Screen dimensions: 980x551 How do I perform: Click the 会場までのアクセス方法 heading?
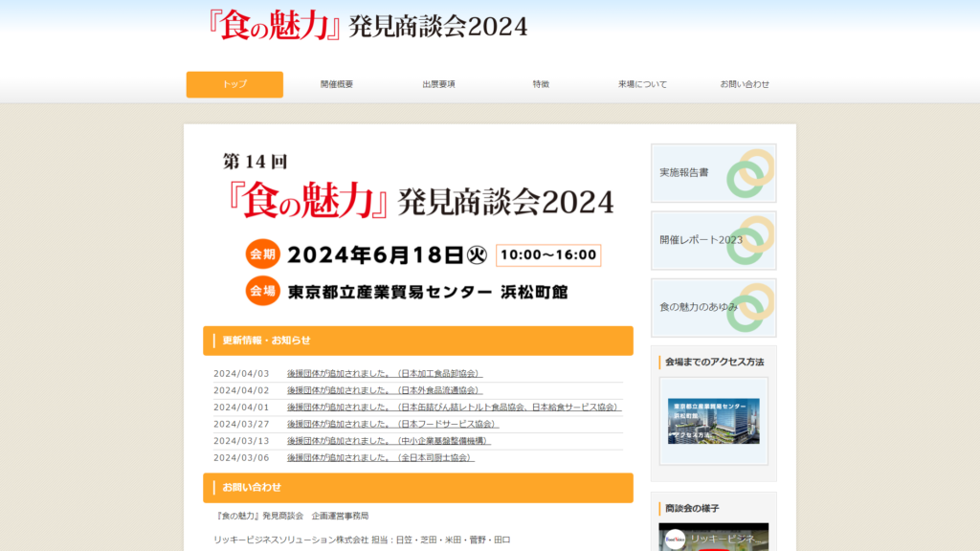[714, 362]
